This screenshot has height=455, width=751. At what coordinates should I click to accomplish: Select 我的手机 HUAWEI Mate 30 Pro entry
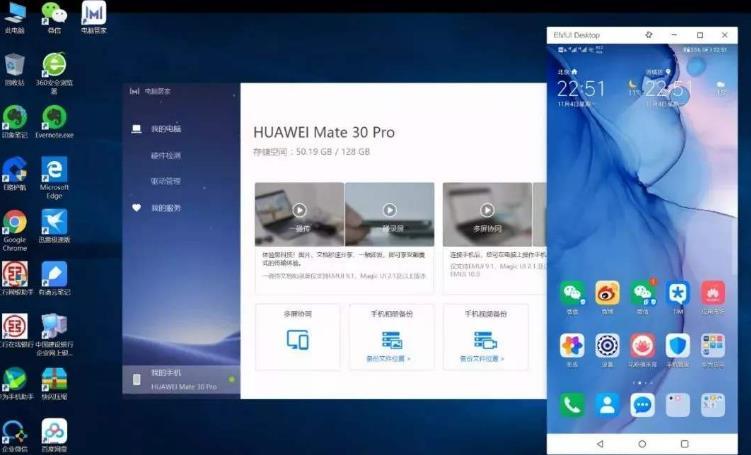coord(181,380)
